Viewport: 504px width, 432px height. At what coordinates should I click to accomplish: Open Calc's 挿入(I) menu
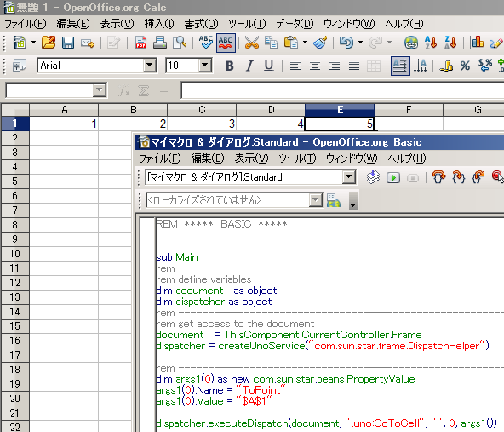tap(159, 24)
